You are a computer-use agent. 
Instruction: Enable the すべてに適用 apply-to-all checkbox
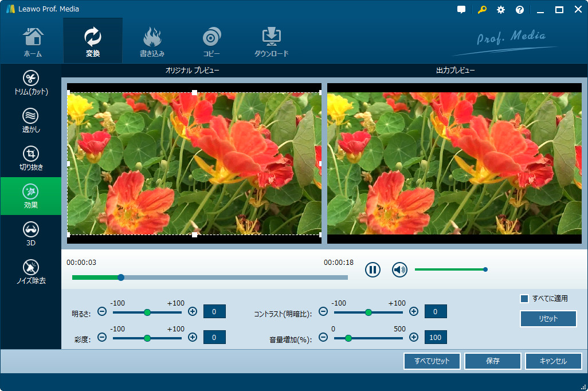coord(524,299)
